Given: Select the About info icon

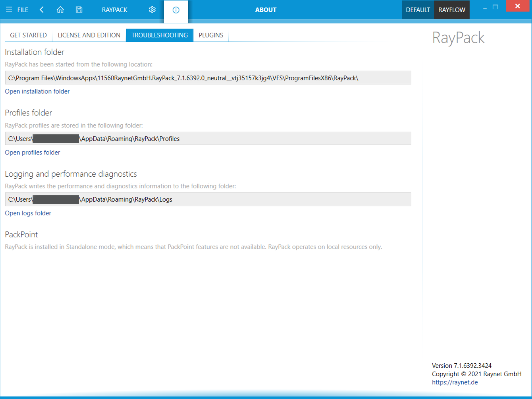Looking at the screenshot, I should tap(176, 10).
